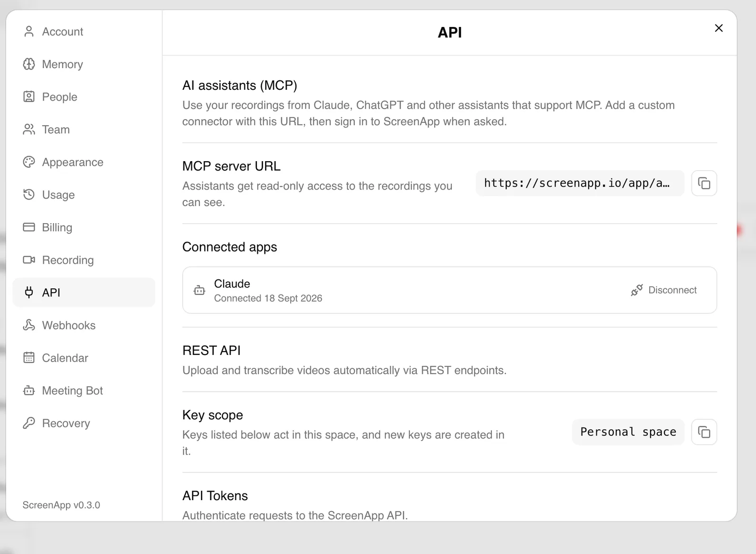Open the Webhooks section
756x554 pixels.
[x=84, y=325]
